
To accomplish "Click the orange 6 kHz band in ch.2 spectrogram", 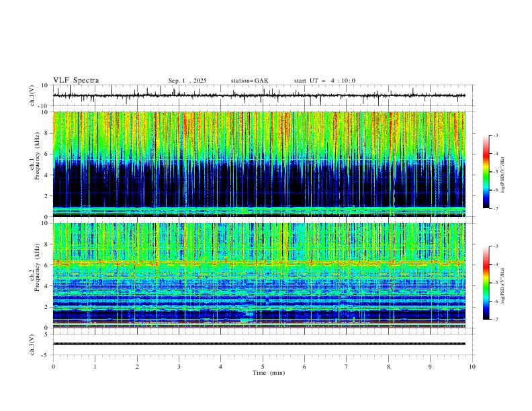I will 259,263.
